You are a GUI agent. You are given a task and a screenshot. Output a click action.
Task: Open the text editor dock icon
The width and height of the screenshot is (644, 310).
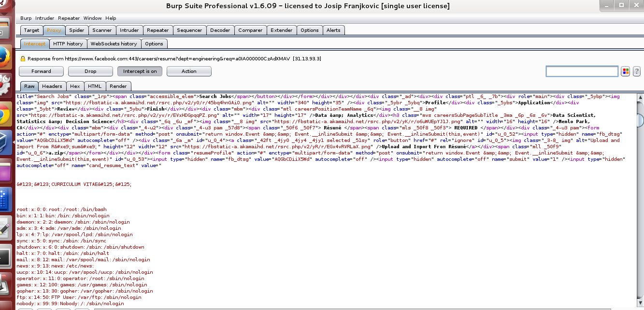(x=5, y=227)
